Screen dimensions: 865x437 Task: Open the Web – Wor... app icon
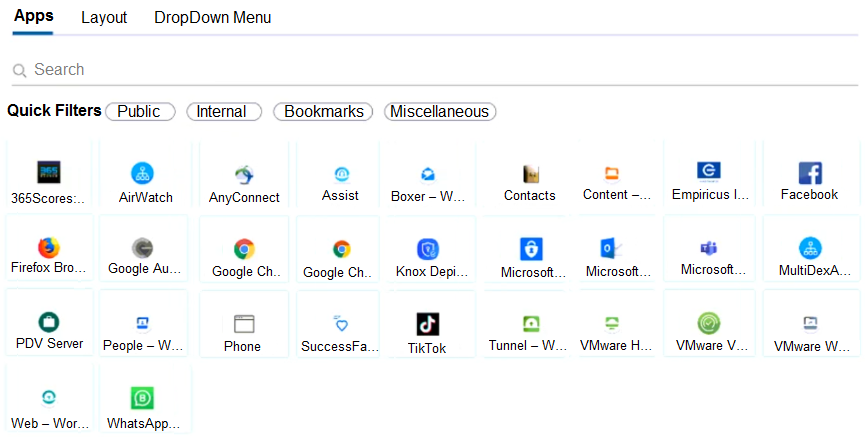click(x=49, y=397)
